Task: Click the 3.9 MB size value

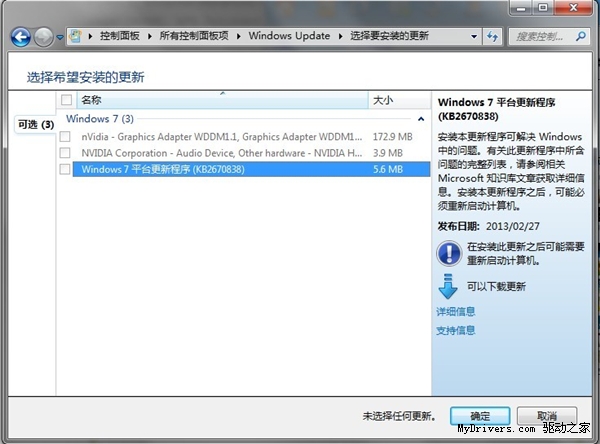Action: tap(388, 153)
